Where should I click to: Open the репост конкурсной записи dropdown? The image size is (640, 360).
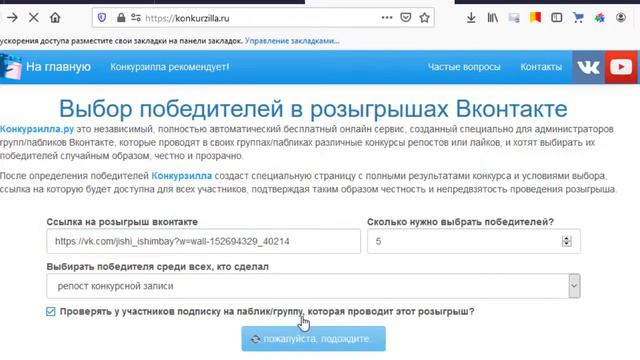(x=313, y=286)
